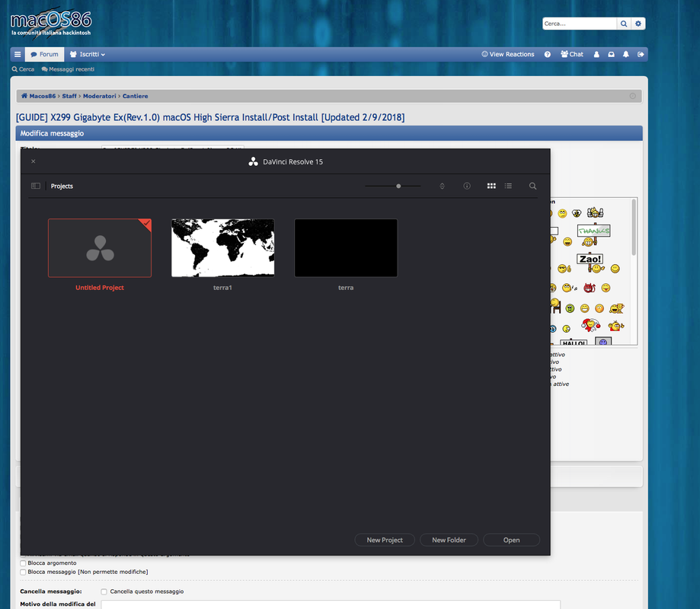Click the logout icon in navbar

pyautogui.click(x=641, y=55)
